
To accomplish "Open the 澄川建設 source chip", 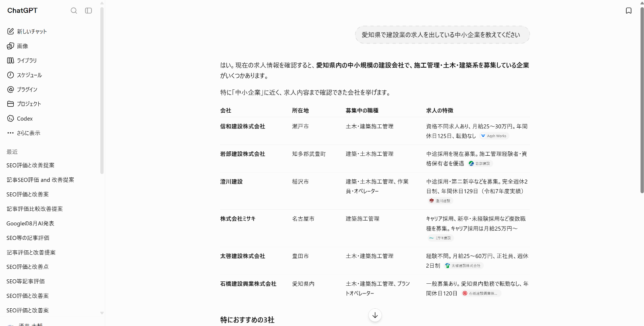I will [x=440, y=200].
